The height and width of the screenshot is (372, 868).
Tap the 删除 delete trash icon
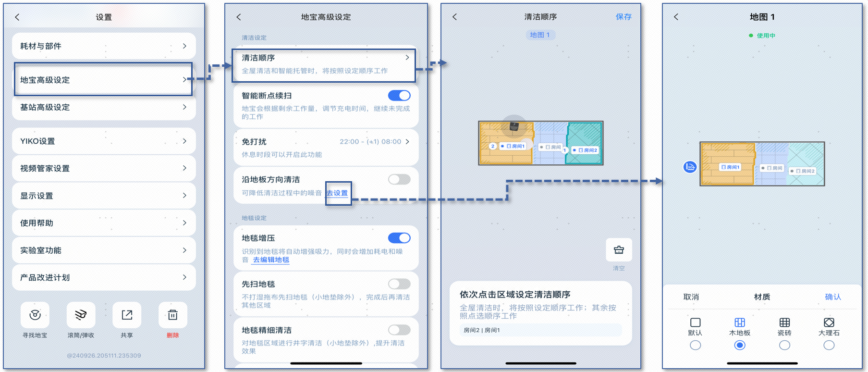pyautogui.click(x=172, y=315)
